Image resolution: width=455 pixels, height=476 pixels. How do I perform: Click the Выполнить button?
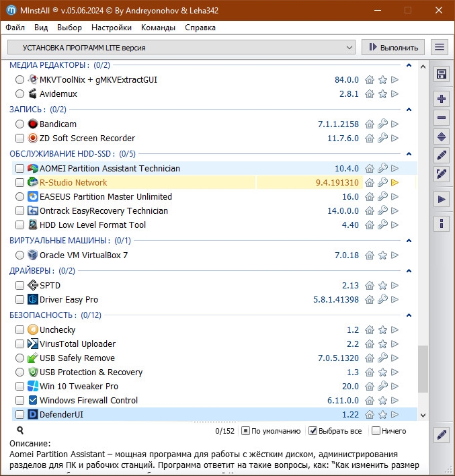(393, 47)
